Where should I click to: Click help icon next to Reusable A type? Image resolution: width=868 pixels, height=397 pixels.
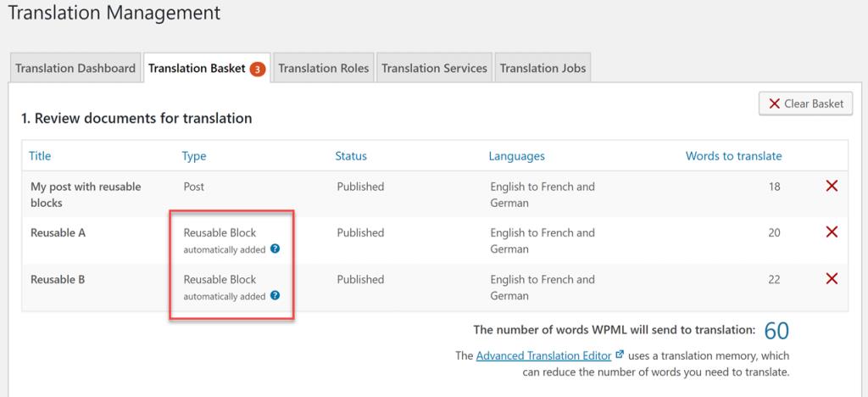(x=275, y=249)
